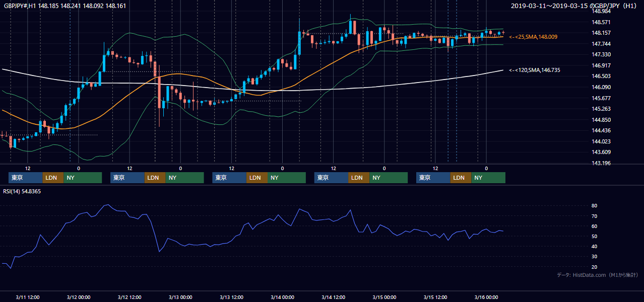This screenshot has width=644, height=302.
Task: Click price axis value 146.503
Action: [601, 76]
